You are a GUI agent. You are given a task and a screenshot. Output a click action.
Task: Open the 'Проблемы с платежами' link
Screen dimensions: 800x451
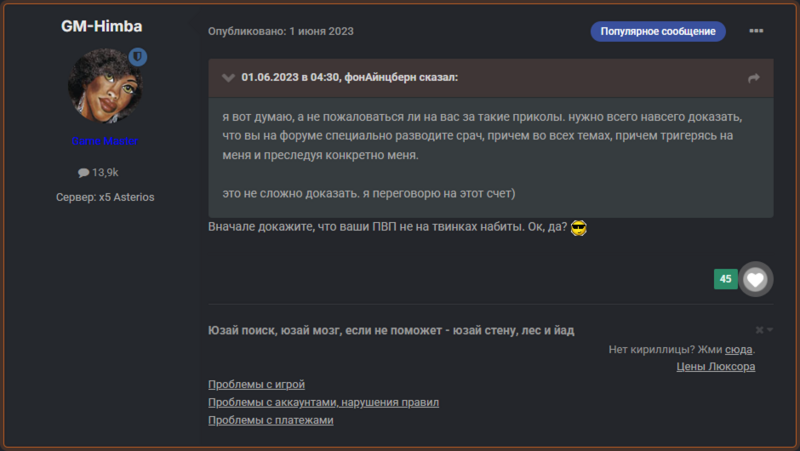click(270, 421)
